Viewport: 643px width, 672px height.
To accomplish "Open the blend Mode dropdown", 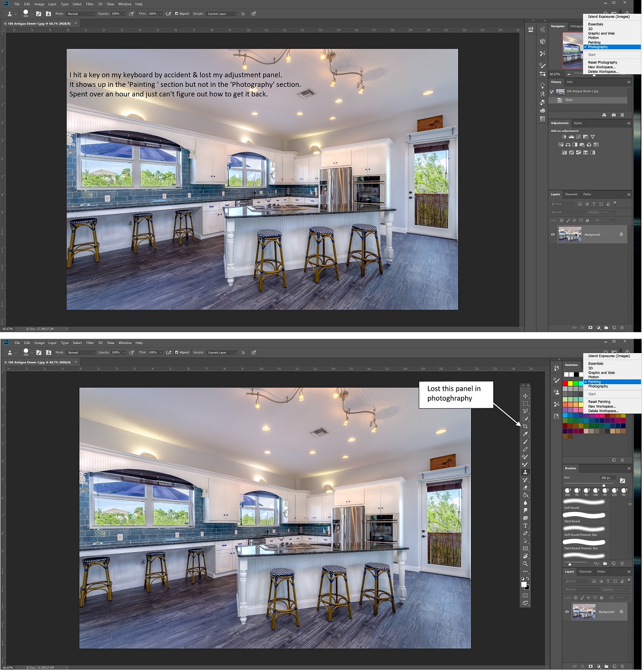I will click(80, 352).
